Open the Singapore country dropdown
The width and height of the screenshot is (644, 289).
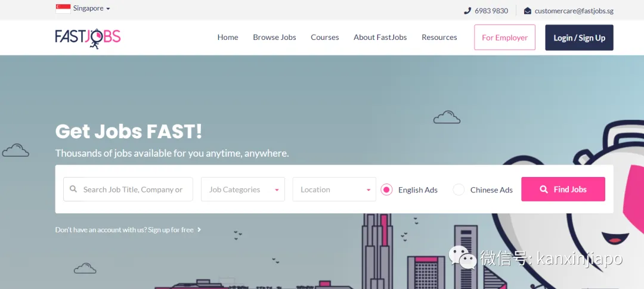83,8
